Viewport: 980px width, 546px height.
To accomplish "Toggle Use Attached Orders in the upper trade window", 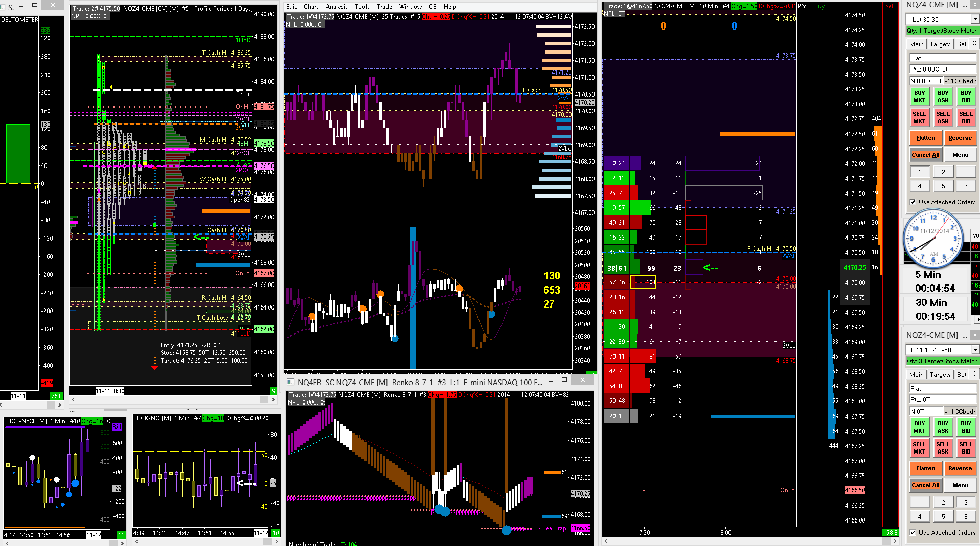I will click(x=913, y=202).
